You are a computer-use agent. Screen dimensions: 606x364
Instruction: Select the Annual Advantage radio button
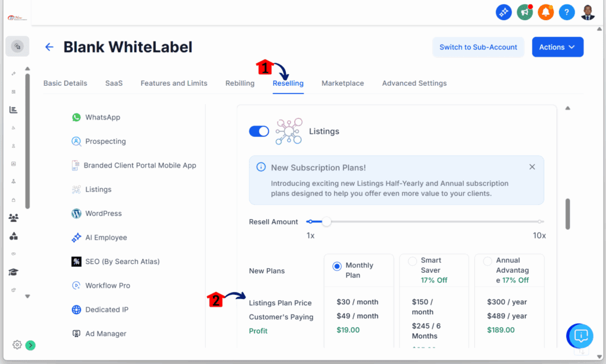click(488, 261)
